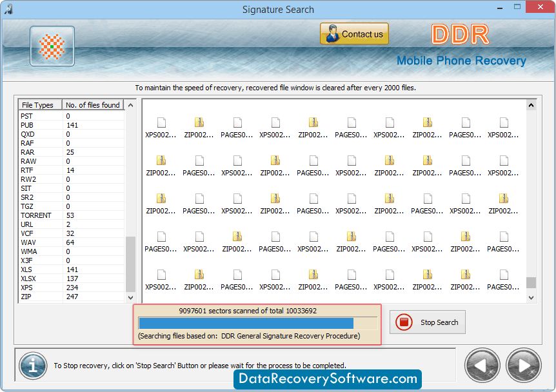Select the X3F file type row
The image size is (556, 392).
point(72,260)
